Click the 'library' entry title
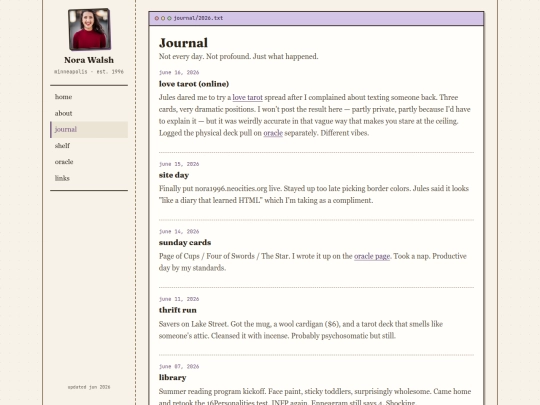This screenshot has width=540, height=405. coord(172,378)
